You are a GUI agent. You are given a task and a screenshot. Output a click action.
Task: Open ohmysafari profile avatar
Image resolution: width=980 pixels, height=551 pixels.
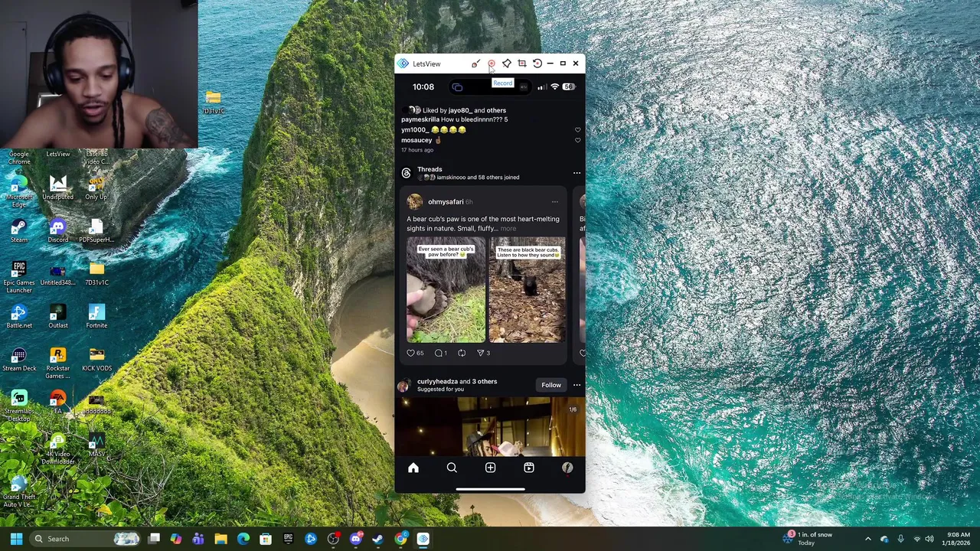[414, 201]
